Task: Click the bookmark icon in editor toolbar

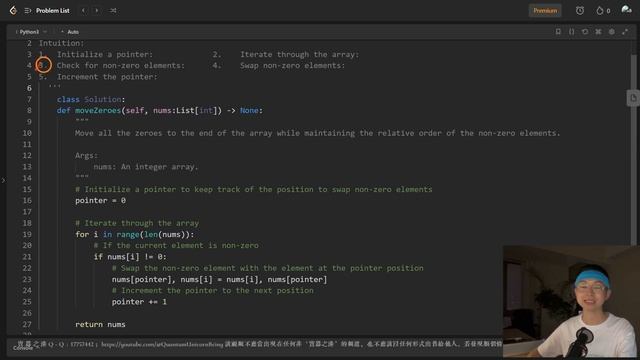Action: tap(558, 32)
